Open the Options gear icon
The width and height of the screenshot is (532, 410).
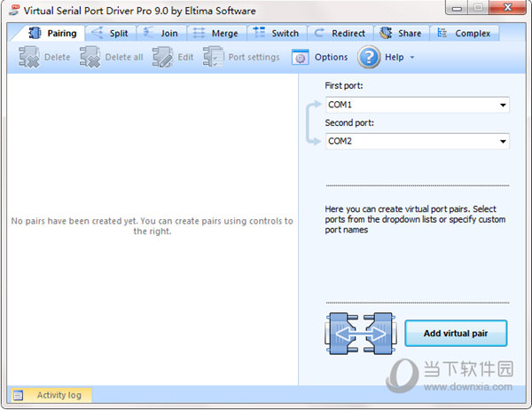point(300,58)
